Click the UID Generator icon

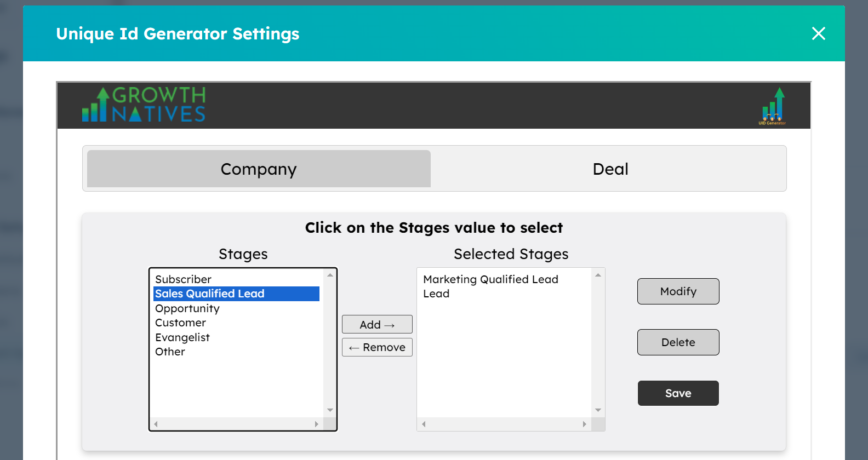[772, 107]
